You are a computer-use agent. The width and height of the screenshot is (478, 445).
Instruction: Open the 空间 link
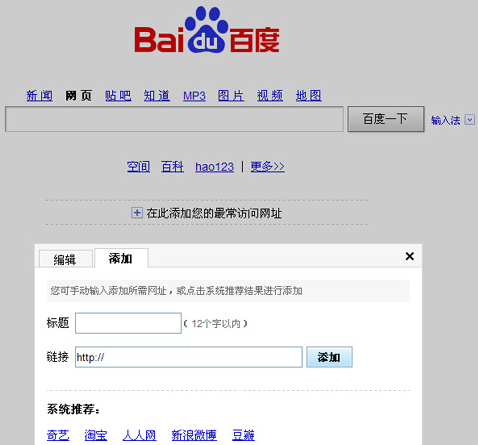tap(138, 166)
